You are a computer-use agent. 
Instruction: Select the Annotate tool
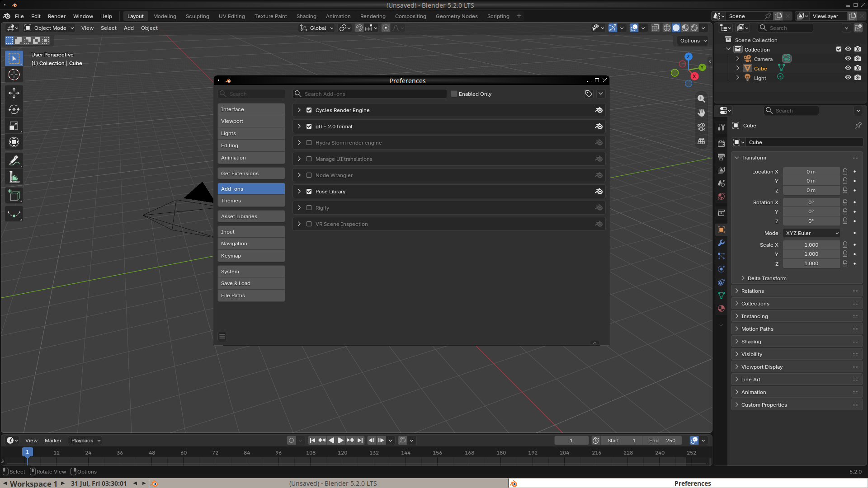coord(14,160)
